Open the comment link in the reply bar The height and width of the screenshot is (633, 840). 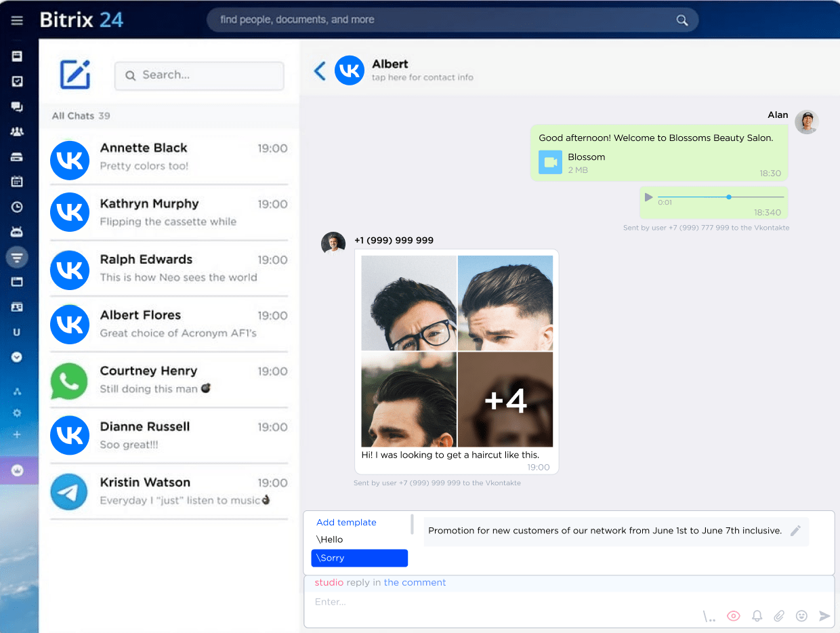415,582
